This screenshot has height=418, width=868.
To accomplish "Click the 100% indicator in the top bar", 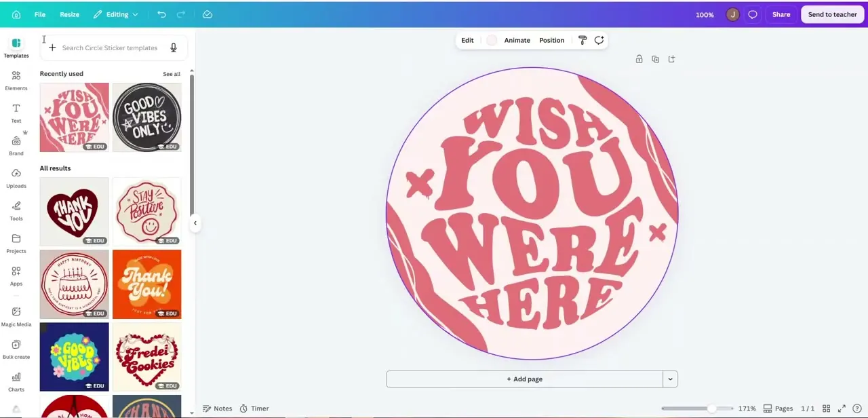I will 705,14.
